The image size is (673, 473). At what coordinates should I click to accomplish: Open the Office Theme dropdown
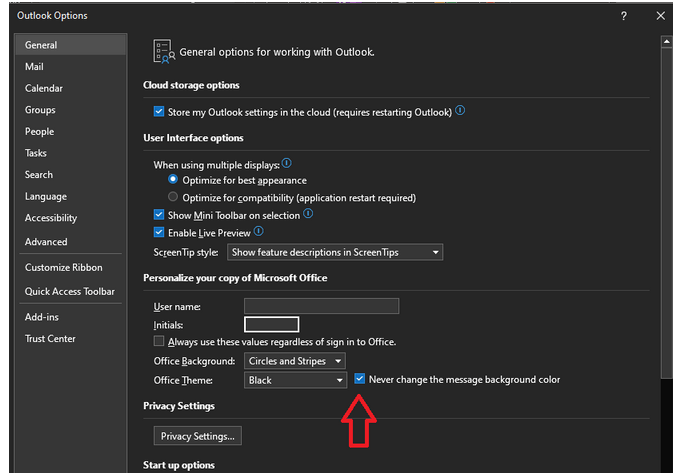(x=295, y=380)
